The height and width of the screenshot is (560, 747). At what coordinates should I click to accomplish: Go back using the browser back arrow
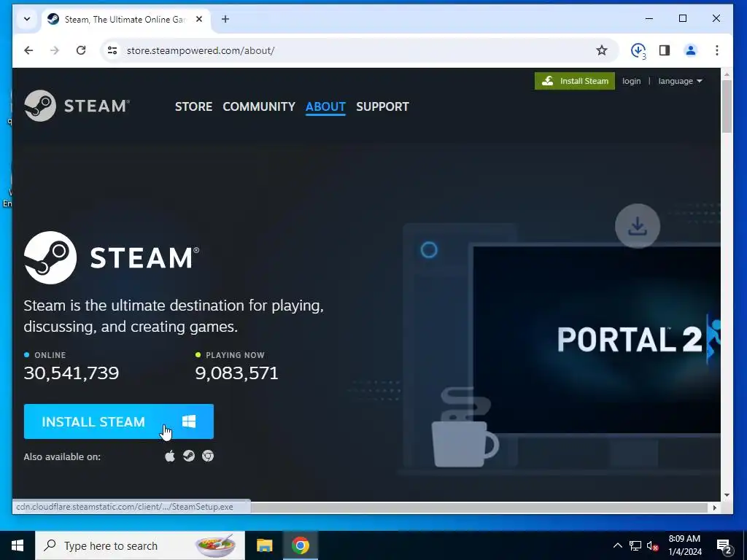pos(28,50)
